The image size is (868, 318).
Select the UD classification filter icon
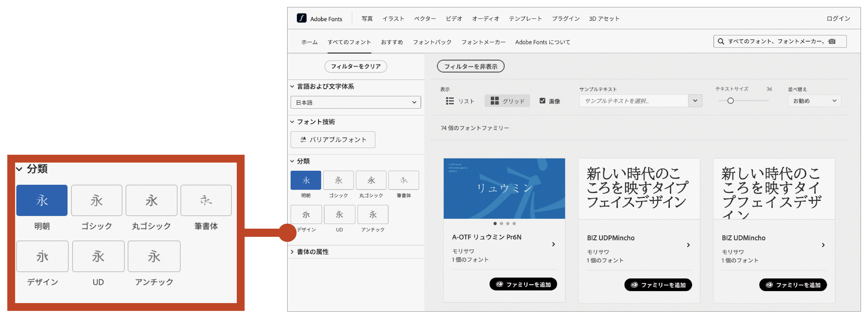tap(339, 214)
